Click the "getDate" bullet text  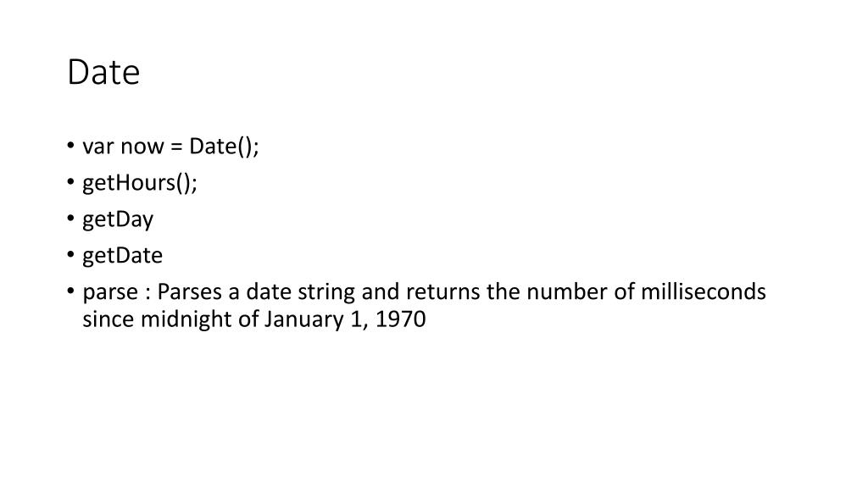122,256
